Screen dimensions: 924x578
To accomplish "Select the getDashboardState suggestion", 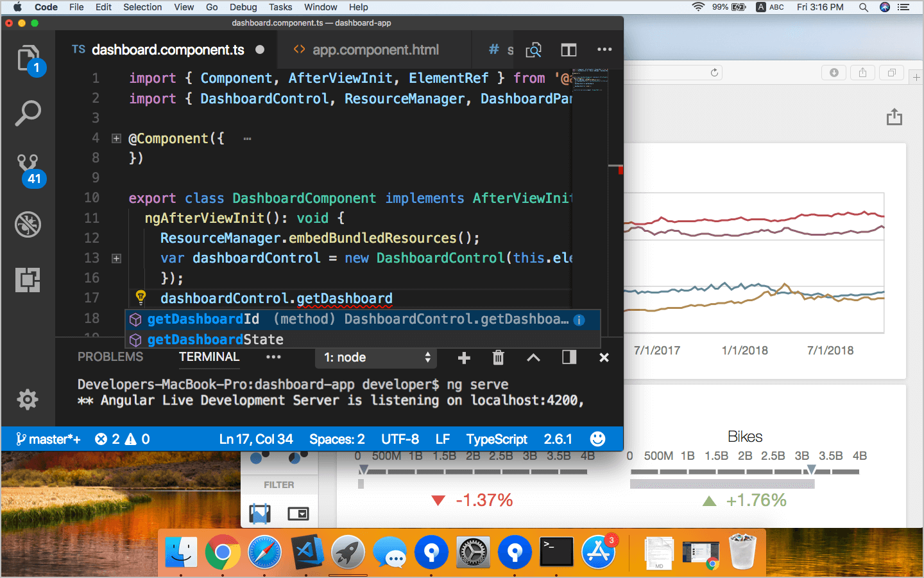I will coord(216,339).
